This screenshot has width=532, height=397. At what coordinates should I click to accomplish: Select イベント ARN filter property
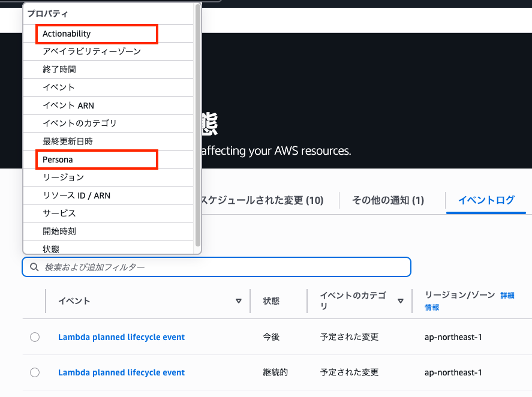pos(68,106)
